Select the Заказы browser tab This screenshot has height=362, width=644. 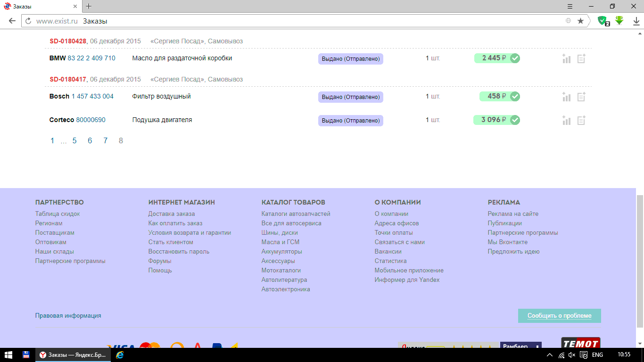41,6
